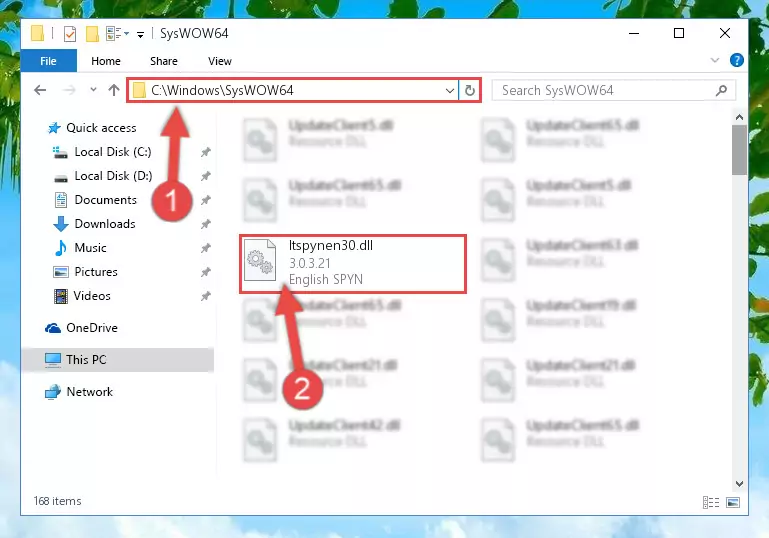Go up one folder level
Screen dimensions: 769x538
(x=114, y=90)
